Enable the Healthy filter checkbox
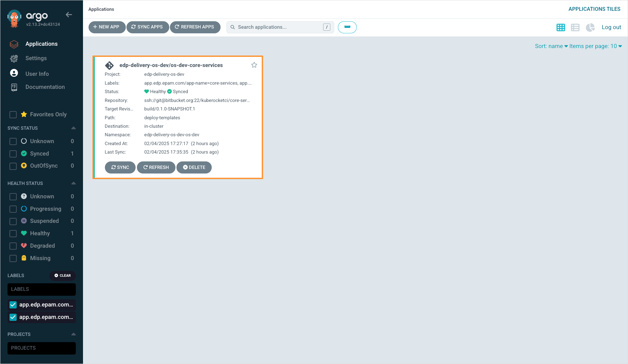This screenshot has width=628, height=364. tap(12, 234)
